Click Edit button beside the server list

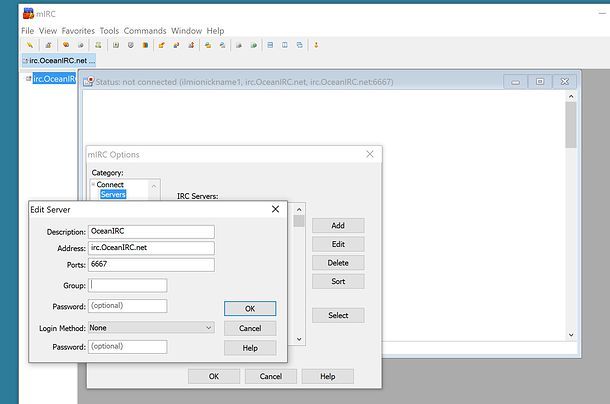pyautogui.click(x=338, y=244)
